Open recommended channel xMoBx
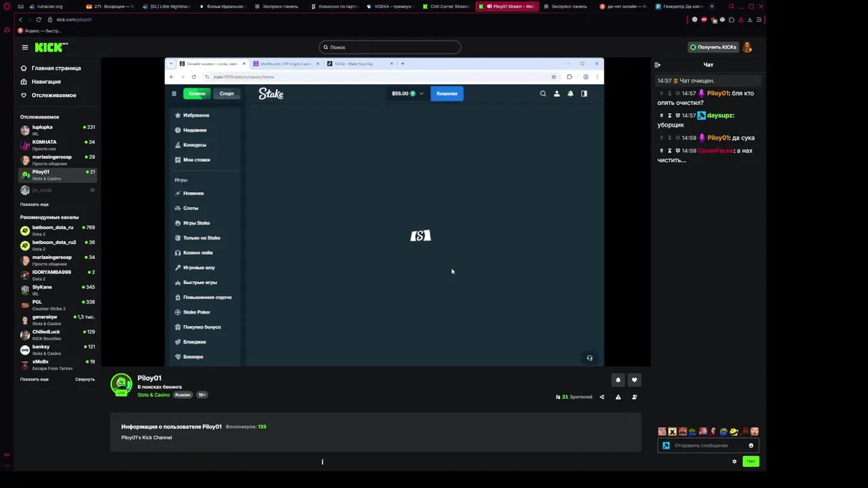Screen dimensions: 868x488 point(58,365)
